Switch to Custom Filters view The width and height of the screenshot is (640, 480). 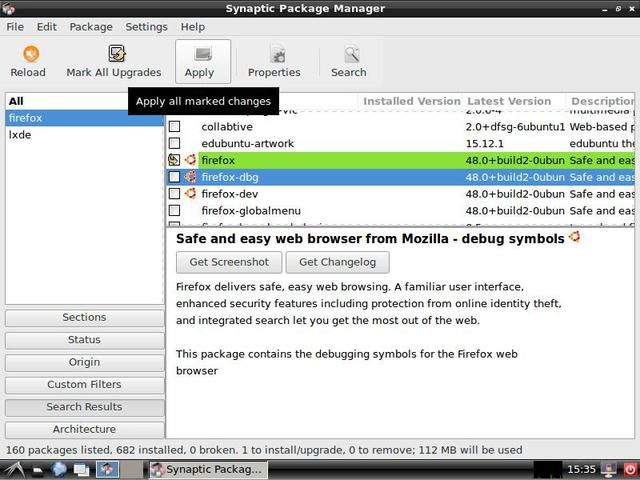pyautogui.click(x=84, y=385)
